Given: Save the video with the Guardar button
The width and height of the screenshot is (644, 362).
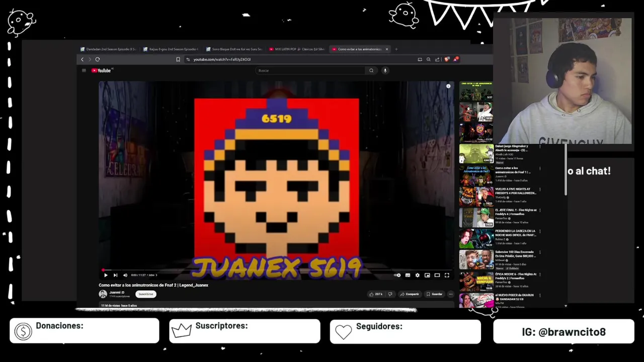Looking at the screenshot, I should pos(434,294).
